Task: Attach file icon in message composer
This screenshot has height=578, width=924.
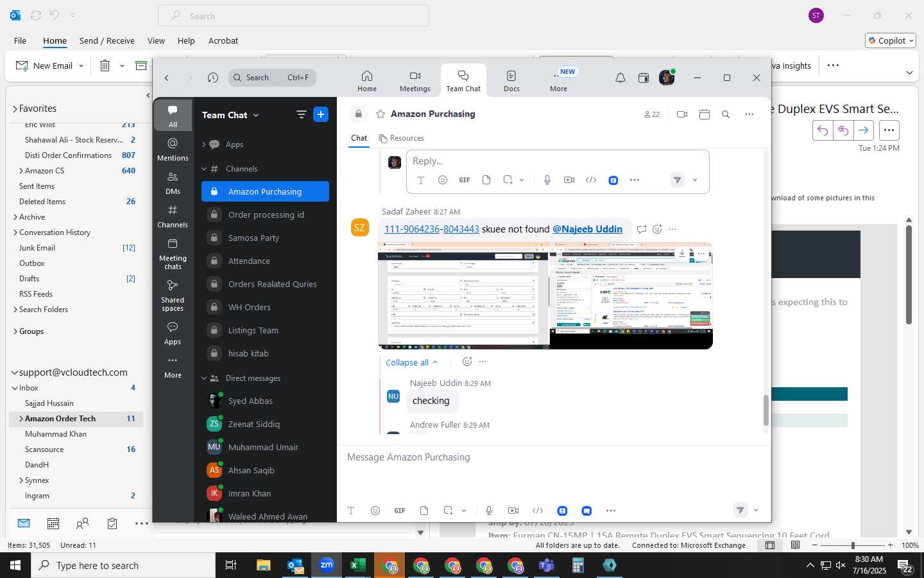Action: coord(424,511)
